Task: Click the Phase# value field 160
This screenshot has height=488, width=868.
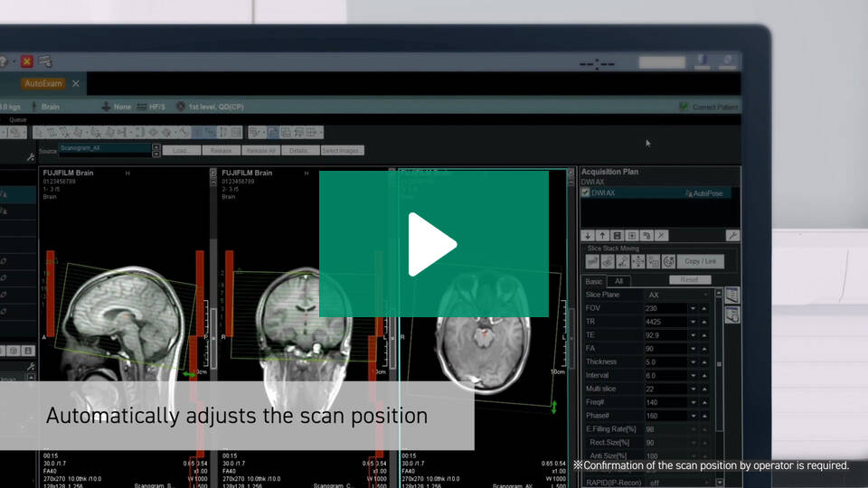Action: click(665, 416)
